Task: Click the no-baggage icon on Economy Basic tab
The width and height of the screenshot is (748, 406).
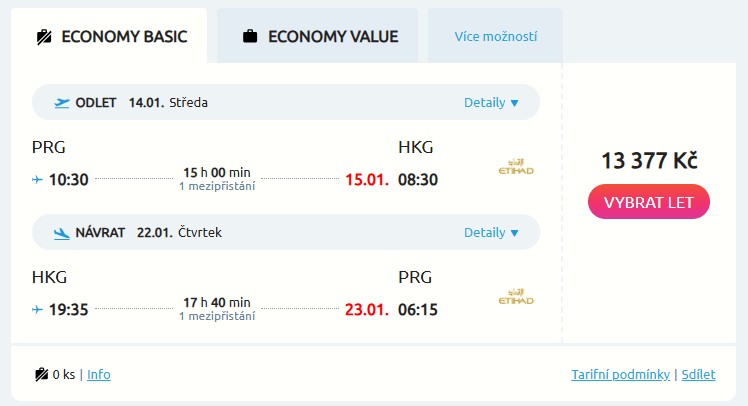Action: [x=43, y=37]
